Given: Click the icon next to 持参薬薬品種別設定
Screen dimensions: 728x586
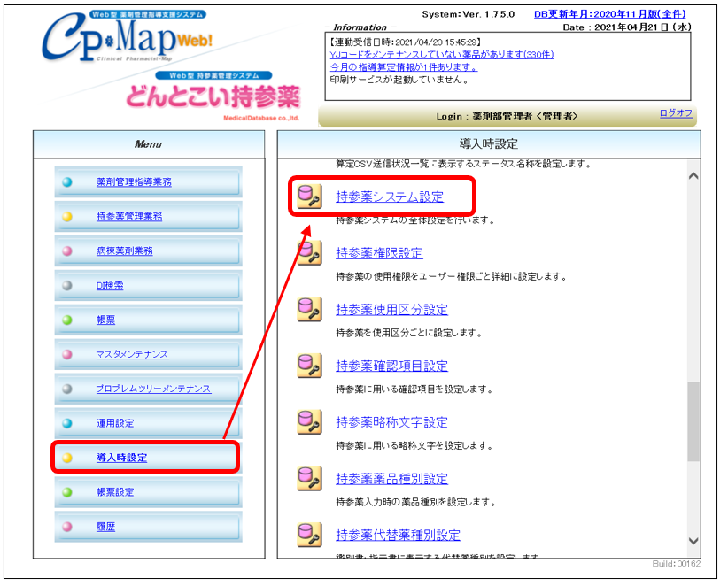Looking at the screenshot, I should tap(309, 478).
